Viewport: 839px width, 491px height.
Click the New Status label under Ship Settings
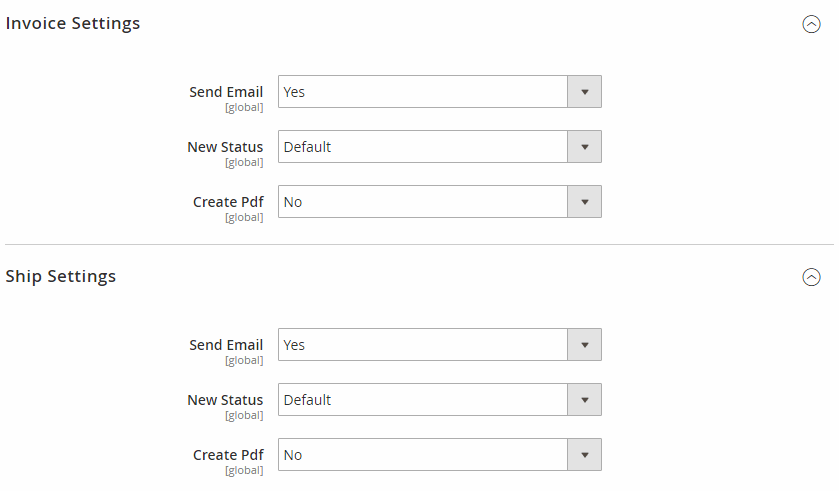225,400
